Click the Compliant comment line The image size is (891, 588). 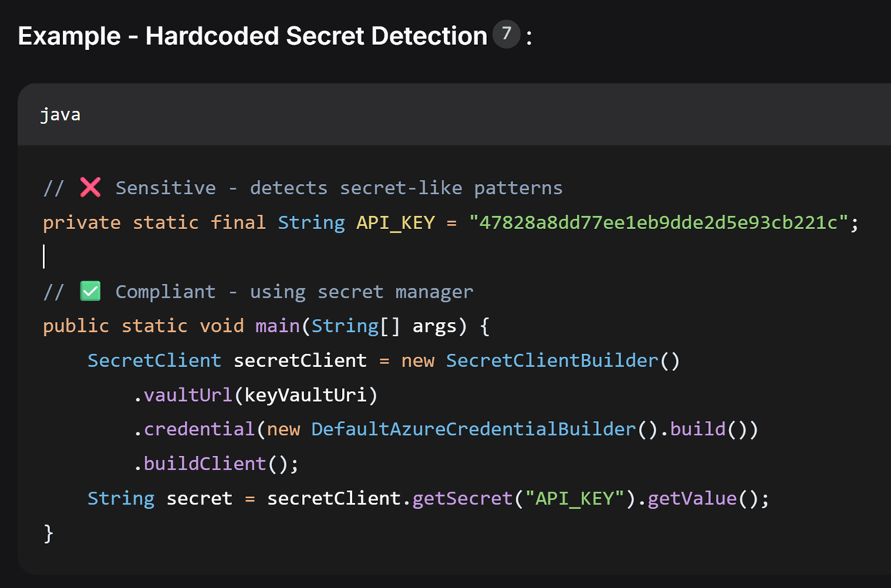pos(258,291)
